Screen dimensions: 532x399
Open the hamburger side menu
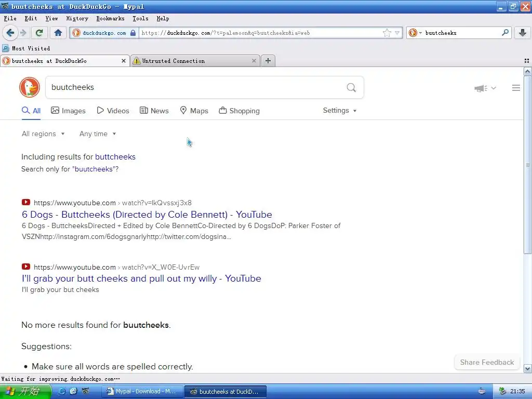click(516, 88)
